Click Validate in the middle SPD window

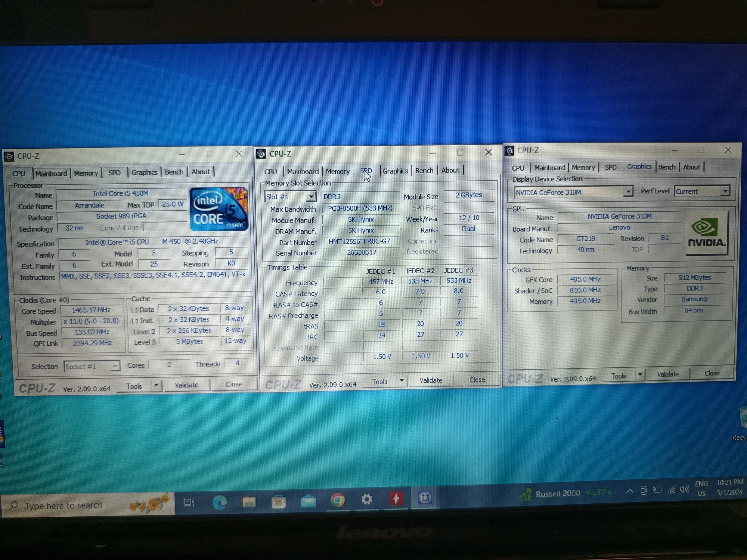431,380
